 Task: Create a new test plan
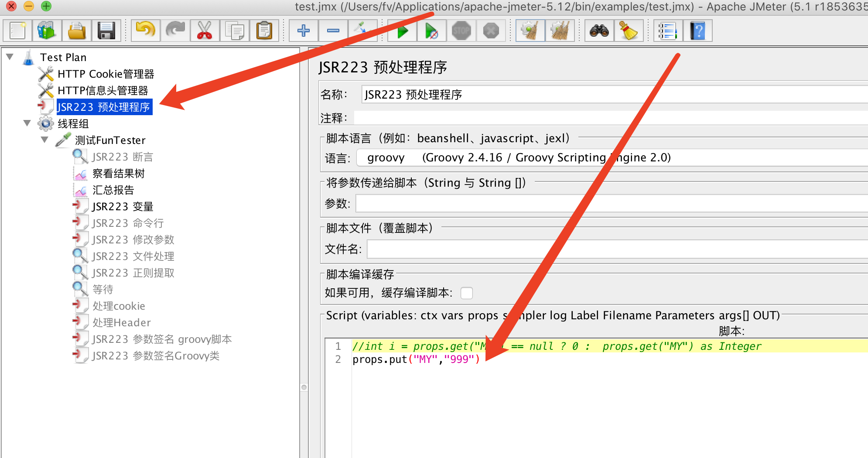coord(17,31)
